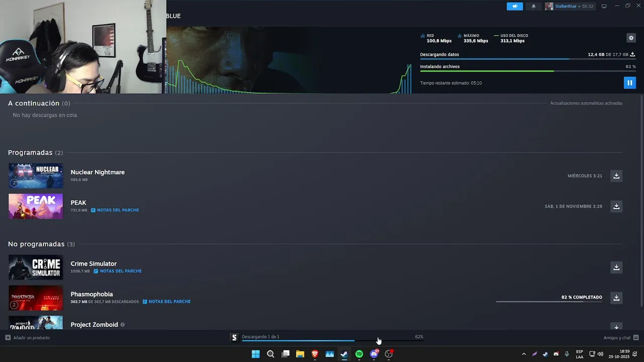The height and width of the screenshot is (362, 644).
Task: Open the Windows Start menu
Action: (256, 354)
